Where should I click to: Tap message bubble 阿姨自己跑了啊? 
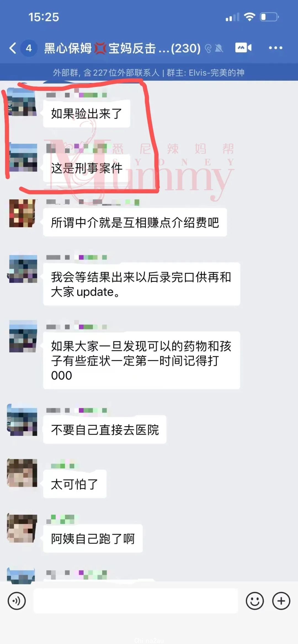93,538
